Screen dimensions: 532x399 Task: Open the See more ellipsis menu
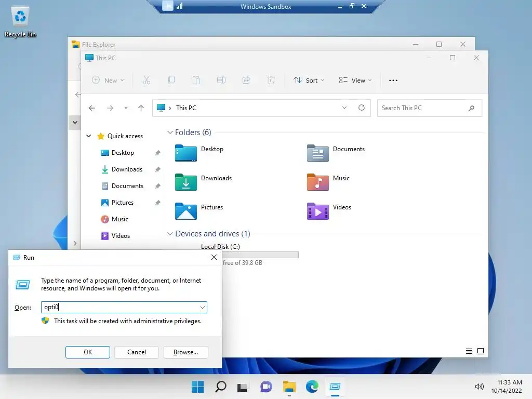(393, 81)
